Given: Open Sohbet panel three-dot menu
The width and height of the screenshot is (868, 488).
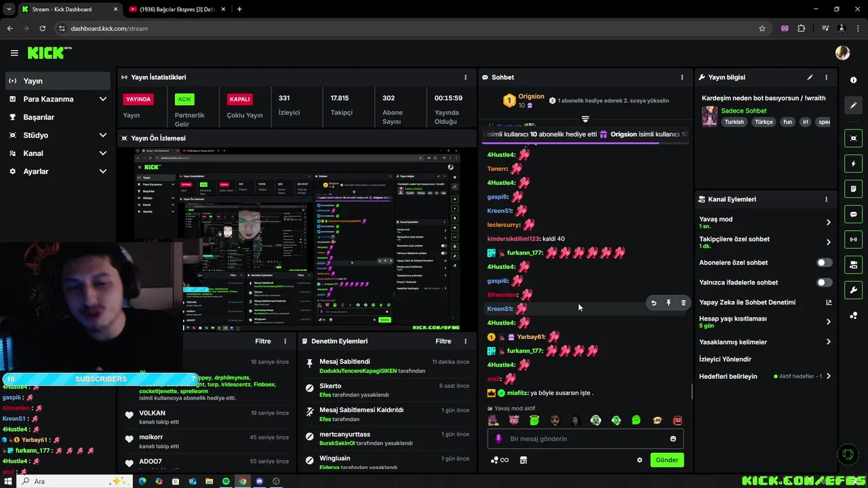Looking at the screenshot, I should (x=682, y=77).
